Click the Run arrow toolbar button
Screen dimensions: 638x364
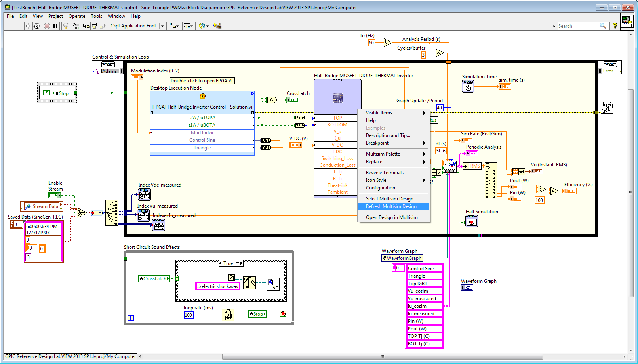pyautogui.click(x=28, y=26)
